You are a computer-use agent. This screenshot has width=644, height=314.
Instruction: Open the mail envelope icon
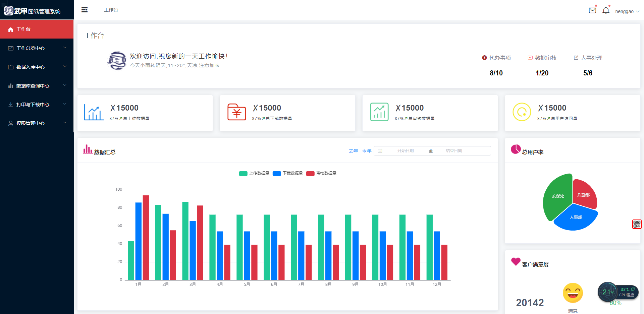(592, 10)
